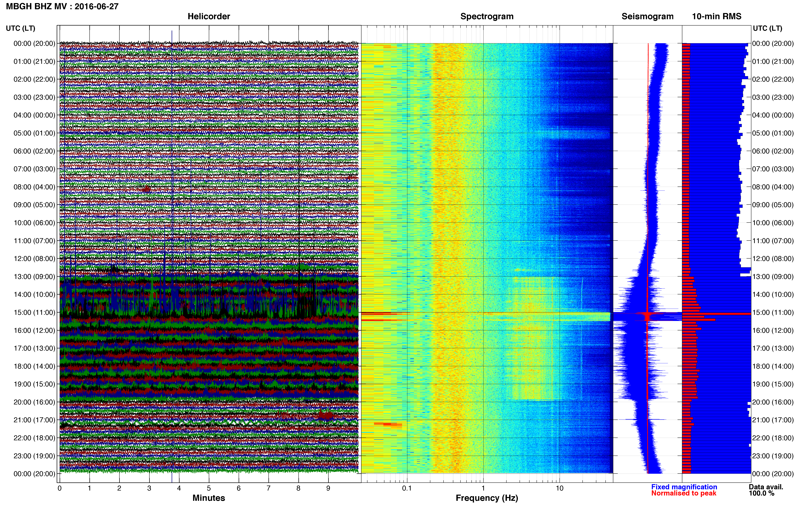The height and width of the screenshot is (508, 812).
Task: Click the 17:00 (13:00) label beside the Helicorder
Action: pyautogui.click(x=34, y=348)
